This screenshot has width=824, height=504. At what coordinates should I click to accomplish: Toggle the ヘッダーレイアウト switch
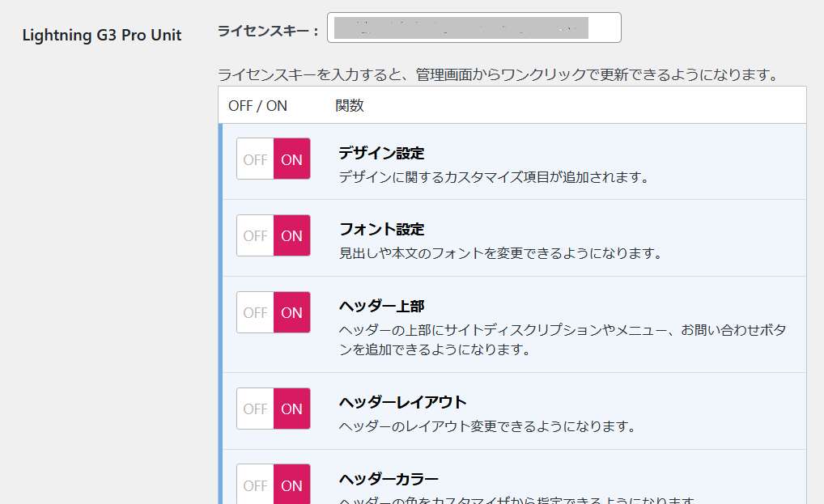click(274, 409)
